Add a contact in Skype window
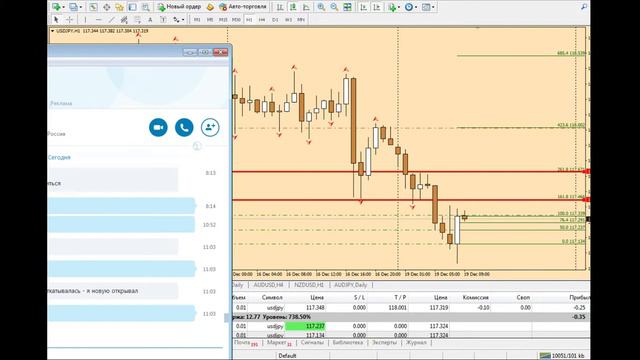Screen dimensions: 640x360 tap(210, 127)
